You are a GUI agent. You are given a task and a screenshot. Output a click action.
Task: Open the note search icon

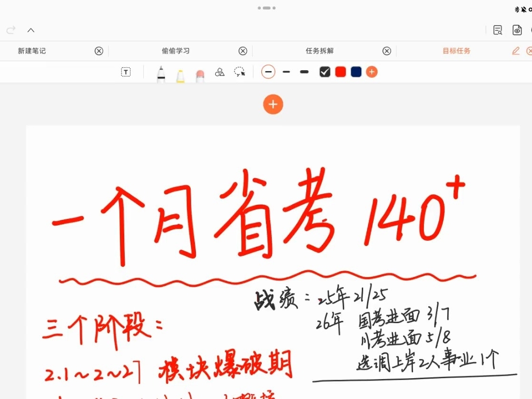tap(498, 30)
